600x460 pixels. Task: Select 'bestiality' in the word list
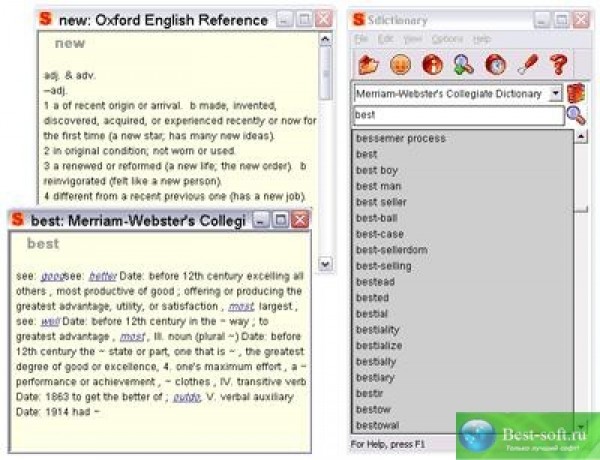click(462, 330)
